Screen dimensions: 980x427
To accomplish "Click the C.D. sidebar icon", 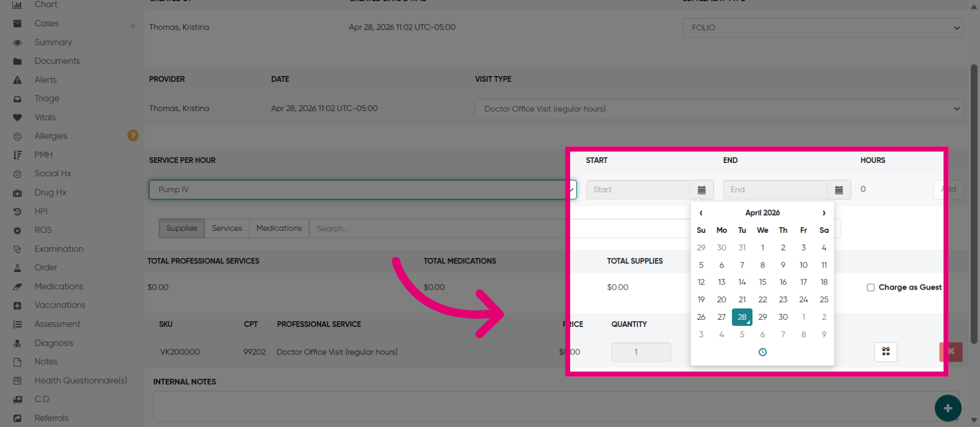I will click(x=17, y=399).
